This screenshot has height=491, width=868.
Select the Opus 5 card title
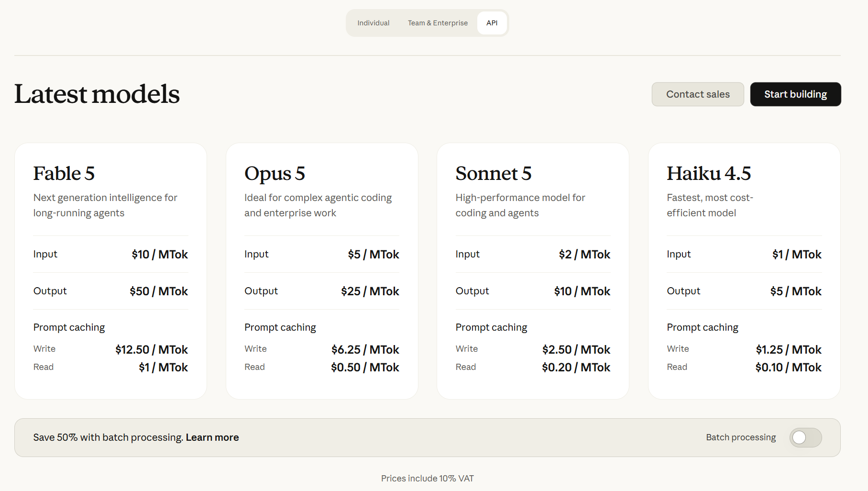pos(275,174)
